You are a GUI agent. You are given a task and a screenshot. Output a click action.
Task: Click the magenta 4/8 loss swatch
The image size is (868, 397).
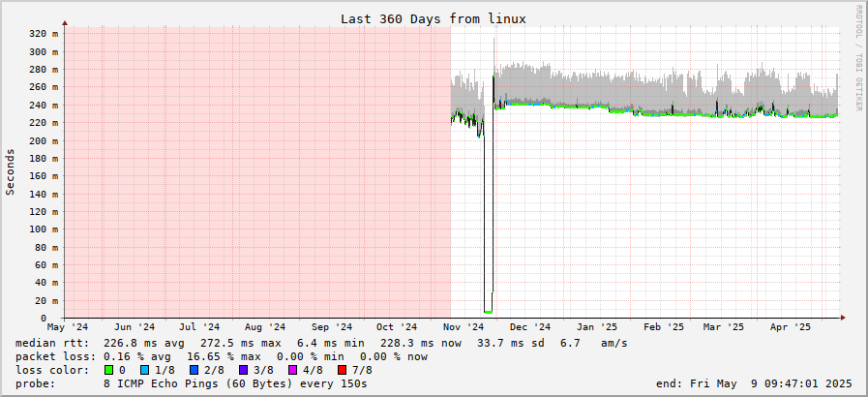(x=293, y=370)
